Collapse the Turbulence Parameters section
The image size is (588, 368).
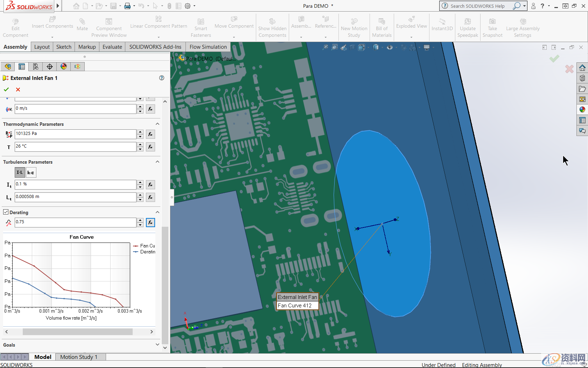click(157, 162)
